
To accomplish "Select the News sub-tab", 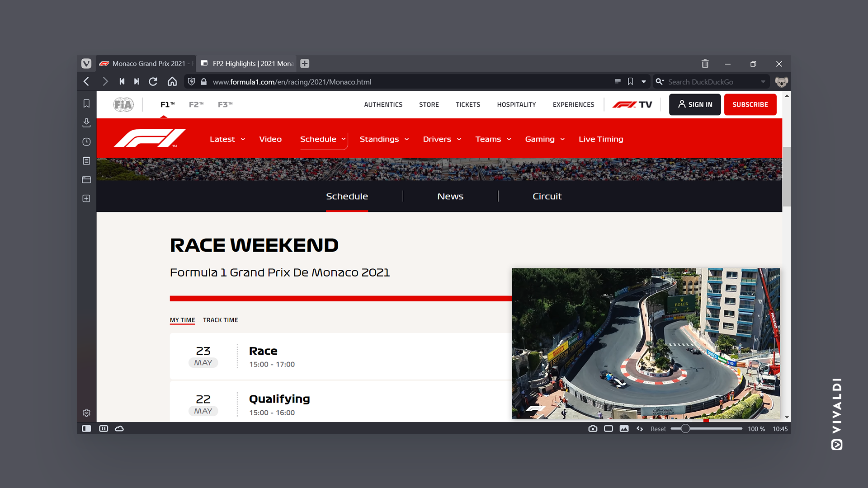I will [450, 196].
